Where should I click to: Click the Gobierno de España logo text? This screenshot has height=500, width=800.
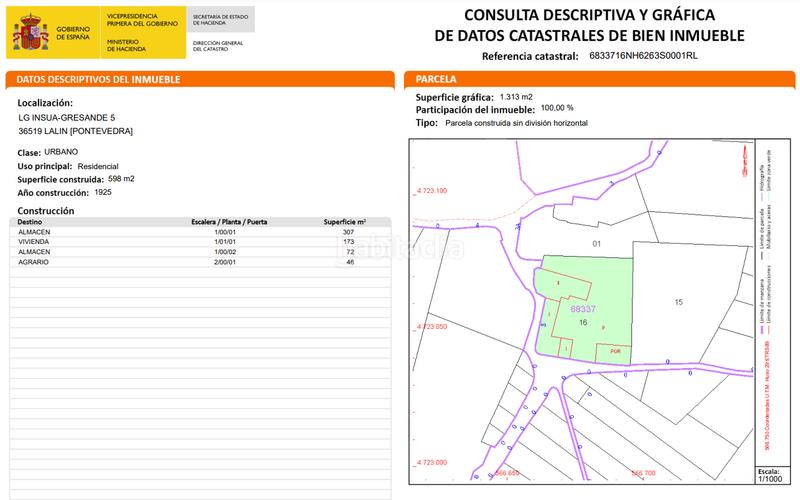click(x=71, y=34)
